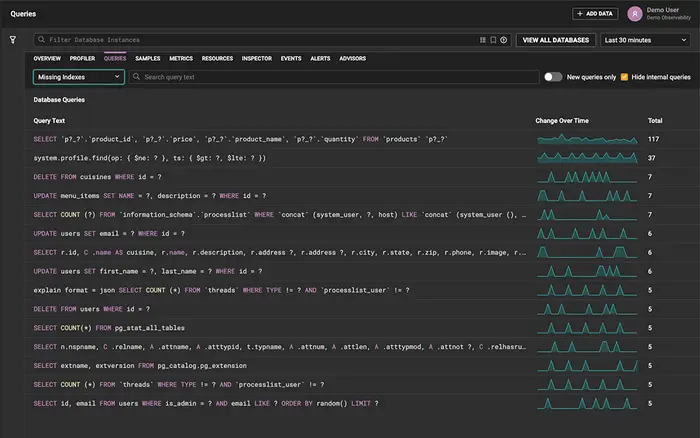Screen dimensions: 700x438
Task: Uncheck Hide internal queries checkbox
Action: [x=624, y=77]
